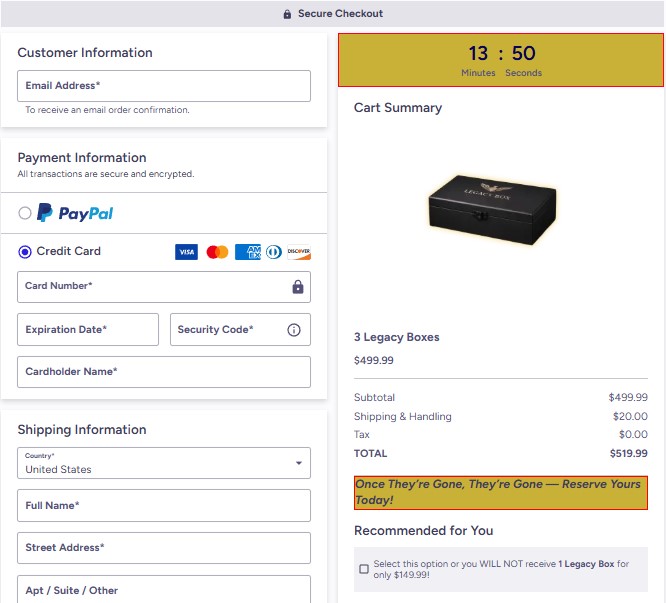Click the 'Secure Checkout' header text
The width and height of the screenshot is (666, 603).
[x=340, y=14]
